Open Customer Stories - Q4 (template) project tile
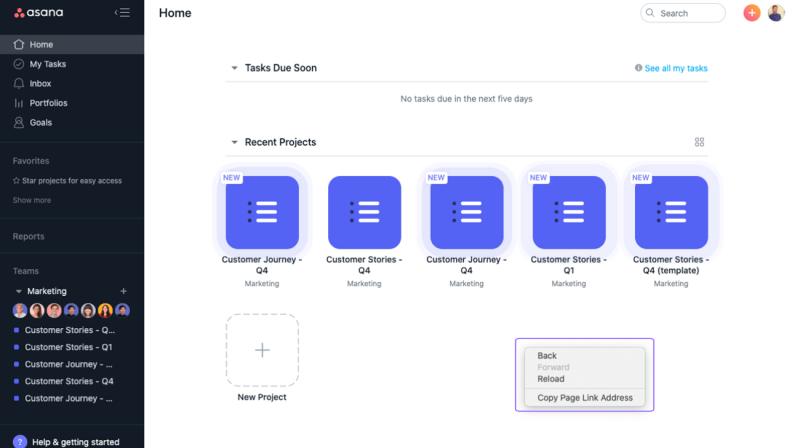The image size is (800, 448). tap(671, 227)
